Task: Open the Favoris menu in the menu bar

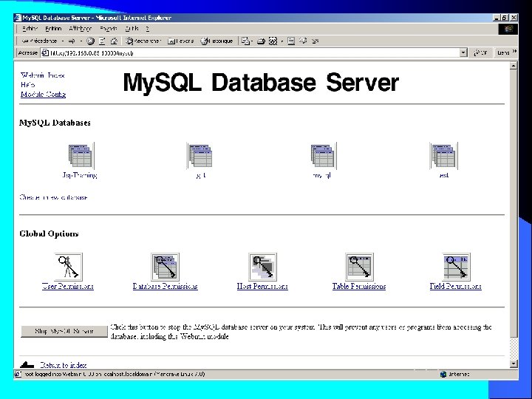Action: [x=108, y=29]
